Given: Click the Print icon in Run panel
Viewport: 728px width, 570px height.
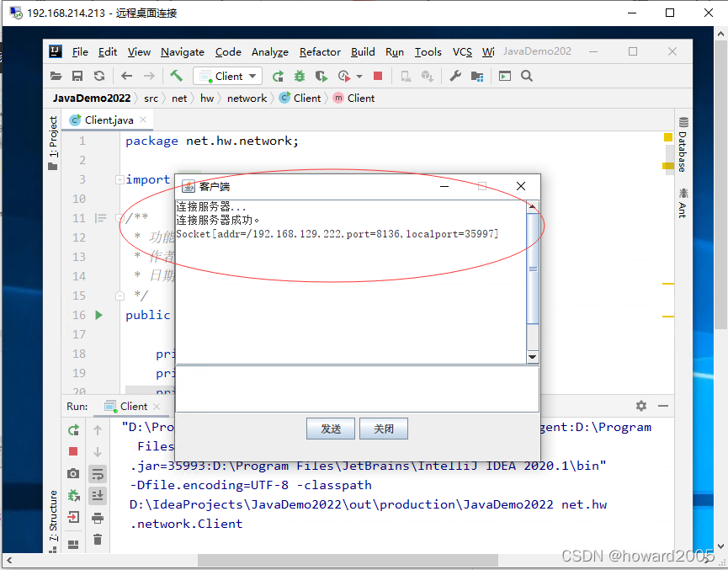Looking at the screenshot, I should coord(98,518).
